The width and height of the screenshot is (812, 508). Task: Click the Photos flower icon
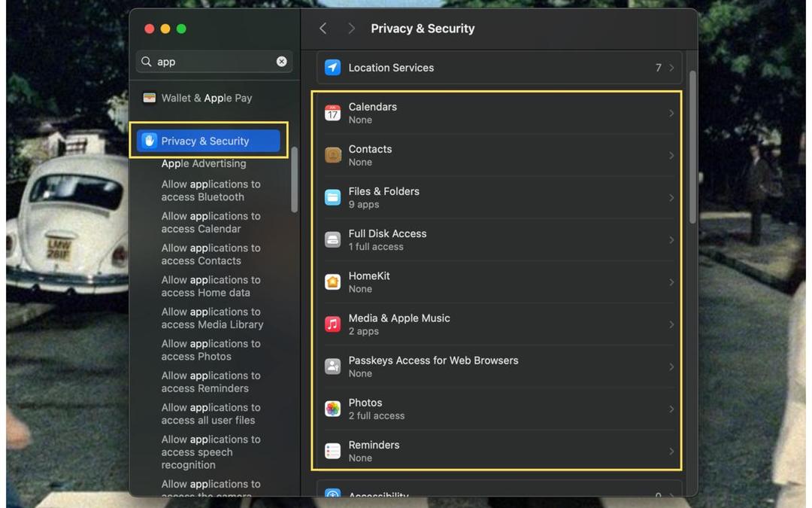point(332,409)
